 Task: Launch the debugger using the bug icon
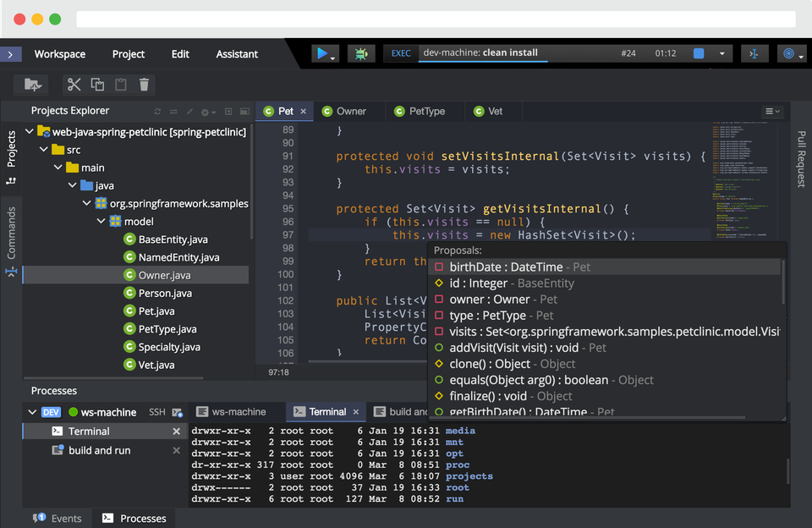tap(362, 53)
